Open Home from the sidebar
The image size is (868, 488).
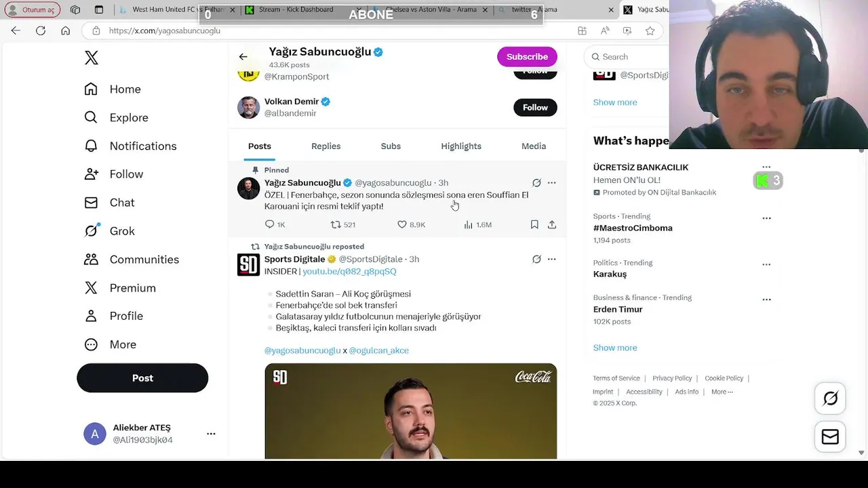coord(113,89)
